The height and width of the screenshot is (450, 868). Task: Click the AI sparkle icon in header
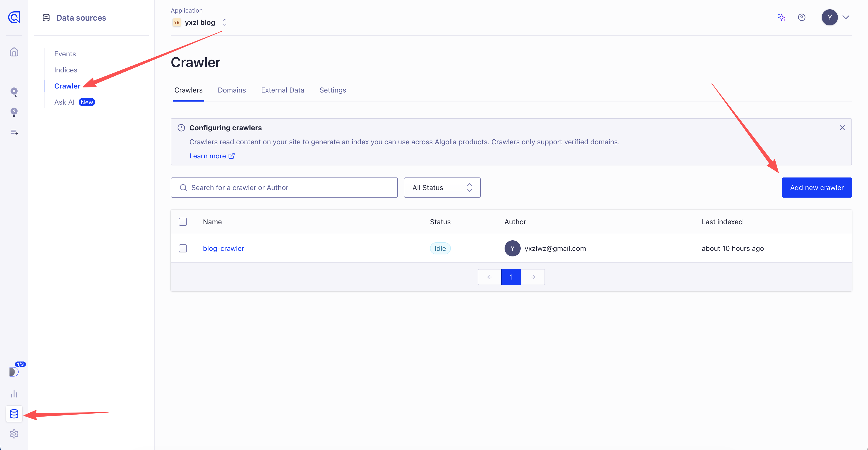point(781,17)
